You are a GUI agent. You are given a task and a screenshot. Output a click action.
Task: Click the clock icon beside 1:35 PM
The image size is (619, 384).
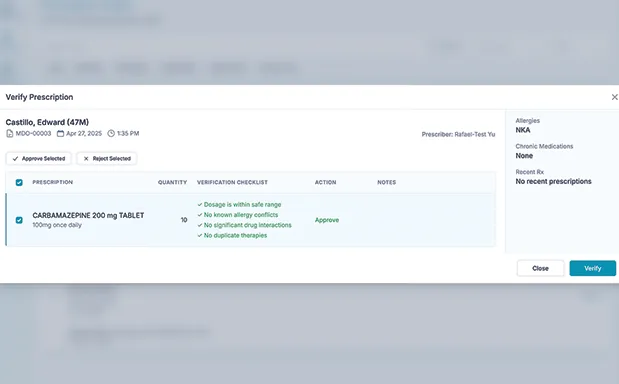pos(111,133)
